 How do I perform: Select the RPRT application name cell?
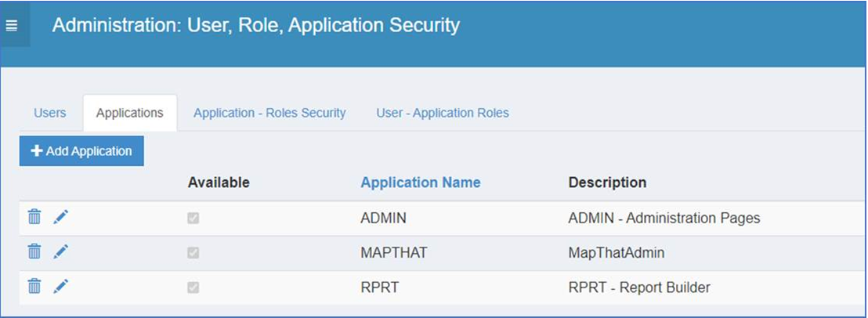pos(379,287)
